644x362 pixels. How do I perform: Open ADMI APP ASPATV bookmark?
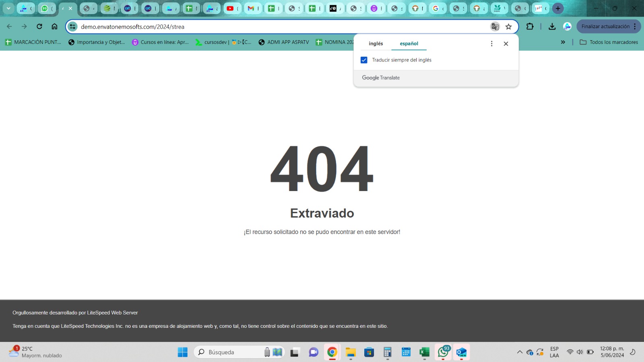(284, 42)
